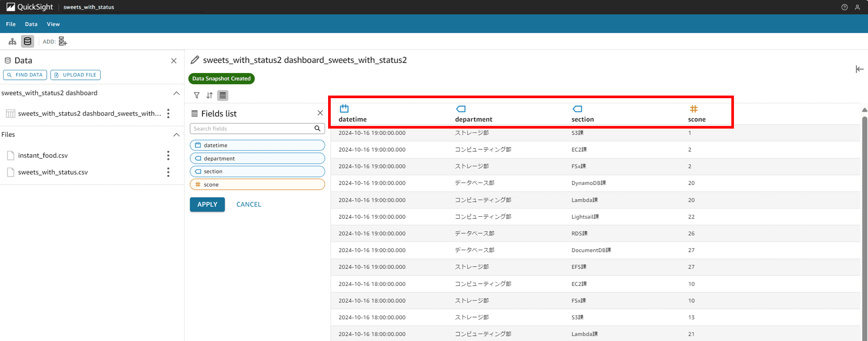868x341 pixels.
Task: Click the QuickSight logo icon
Action: (10, 7)
